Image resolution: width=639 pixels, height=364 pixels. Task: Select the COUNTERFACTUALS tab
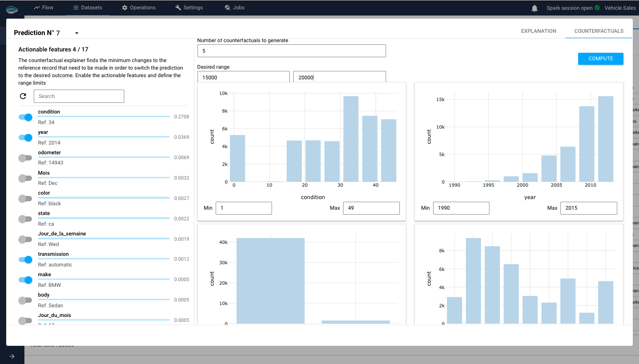coord(599,31)
